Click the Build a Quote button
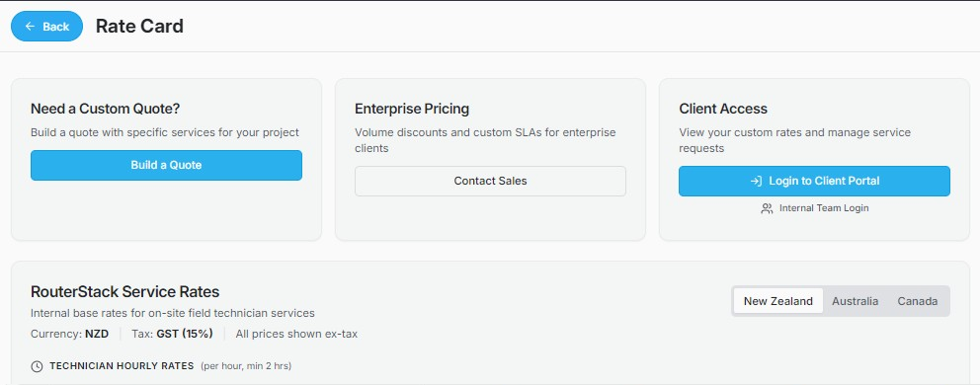The width and height of the screenshot is (980, 385). (166, 165)
